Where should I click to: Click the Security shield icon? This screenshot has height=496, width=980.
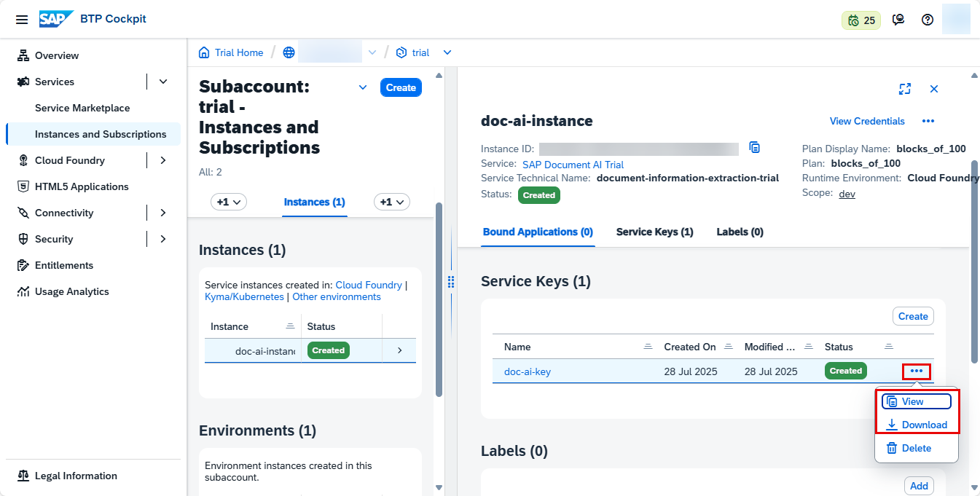click(23, 239)
